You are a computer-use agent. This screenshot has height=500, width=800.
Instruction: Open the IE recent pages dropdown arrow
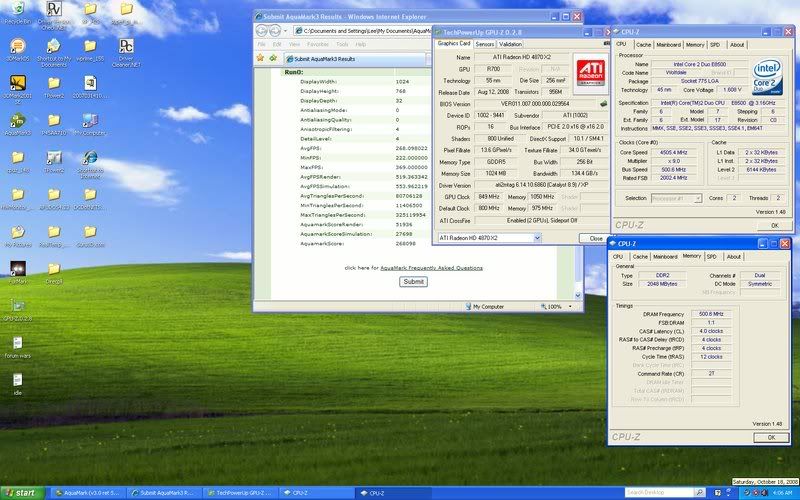[x=285, y=31]
